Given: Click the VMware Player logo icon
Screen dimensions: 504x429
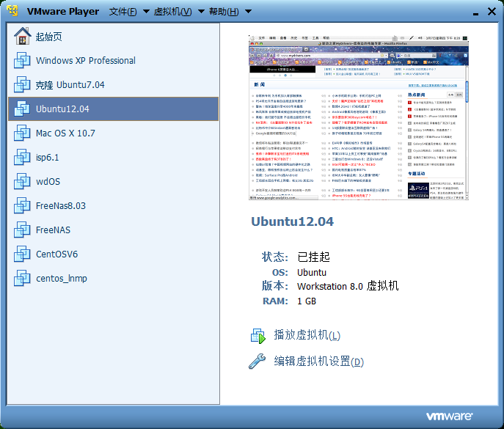Looking at the screenshot, I should pyautogui.click(x=12, y=10).
